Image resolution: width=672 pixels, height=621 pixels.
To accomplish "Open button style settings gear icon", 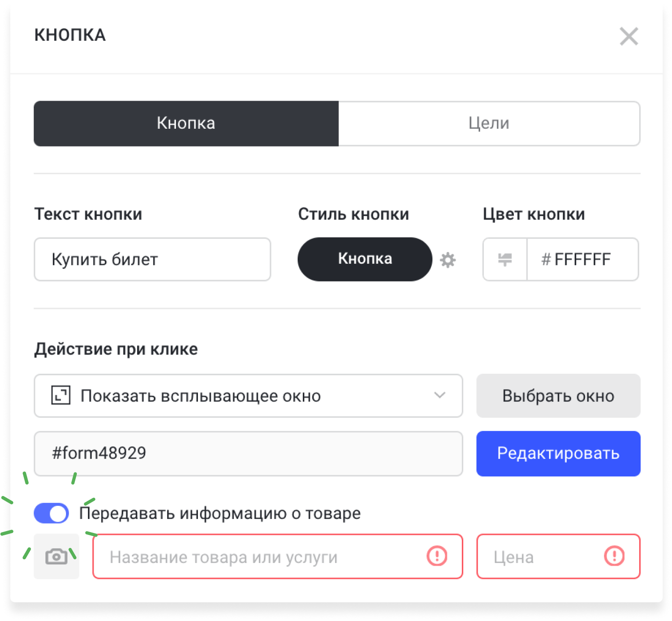I will coord(448,260).
